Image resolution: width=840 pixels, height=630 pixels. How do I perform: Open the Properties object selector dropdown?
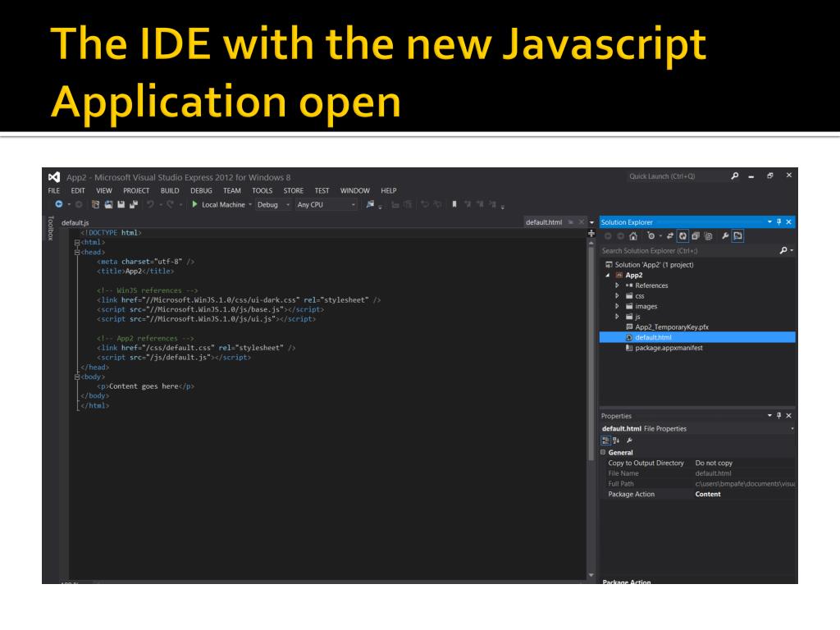(x=792, y=428)
